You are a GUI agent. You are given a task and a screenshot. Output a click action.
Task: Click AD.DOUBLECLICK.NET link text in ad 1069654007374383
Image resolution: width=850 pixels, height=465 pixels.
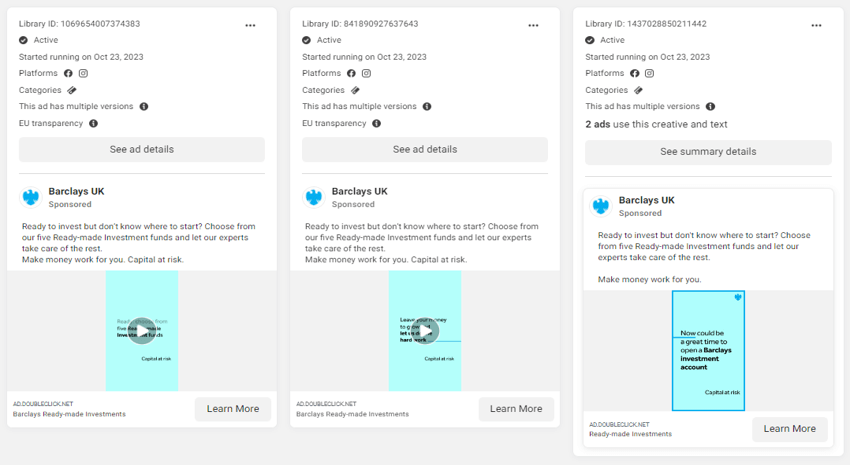[43, 404]
